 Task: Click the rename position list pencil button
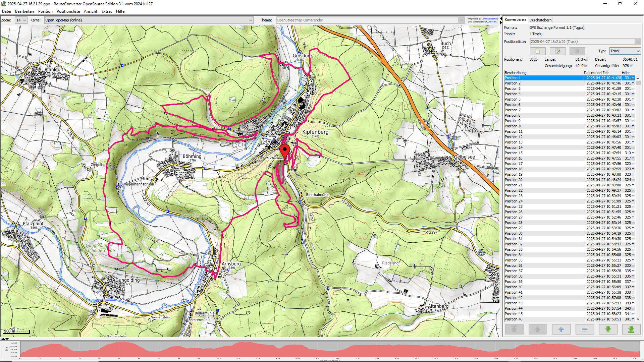[557, 51]
